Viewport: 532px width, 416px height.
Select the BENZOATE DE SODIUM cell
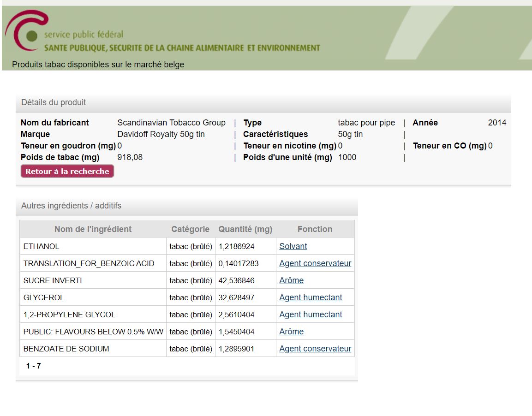[93, 349]
